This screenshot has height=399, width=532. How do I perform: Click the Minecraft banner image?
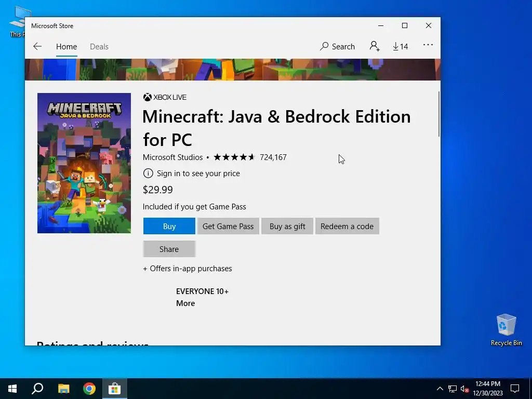click(x=232, y=70)
